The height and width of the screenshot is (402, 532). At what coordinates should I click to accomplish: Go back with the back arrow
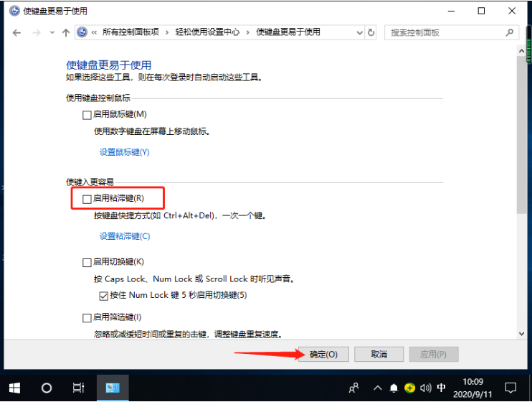pos(16,32)
